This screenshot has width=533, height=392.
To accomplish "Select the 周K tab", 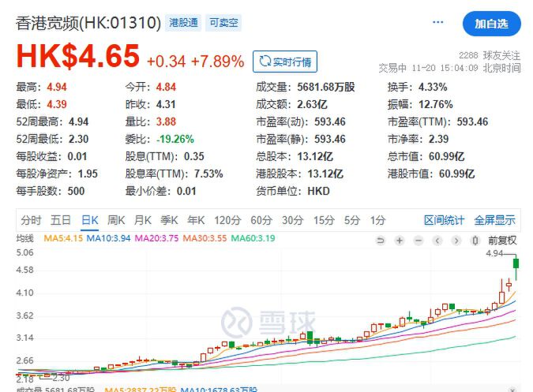I will point(116,220).
